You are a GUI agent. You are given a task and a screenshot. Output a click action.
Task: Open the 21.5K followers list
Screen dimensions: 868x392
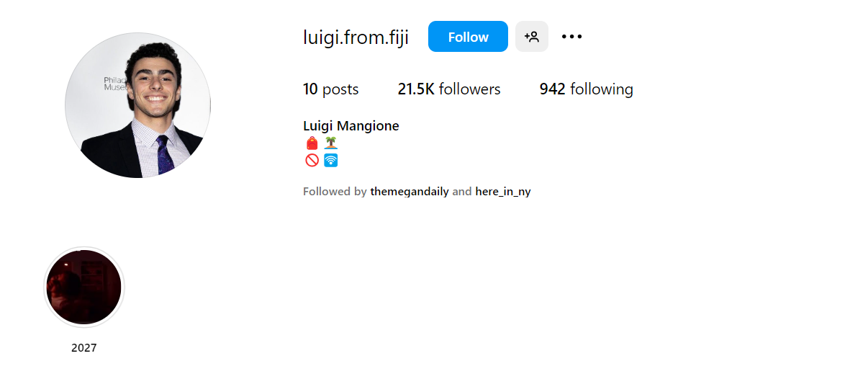449,89
